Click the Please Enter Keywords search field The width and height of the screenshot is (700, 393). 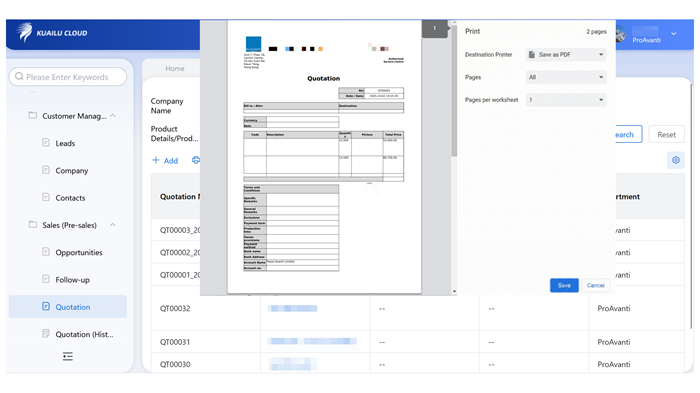coord(68,77)
